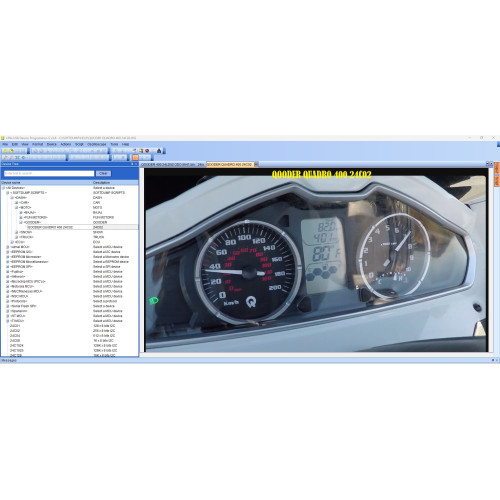The height and width of the screenshot is (500, 500).
Task: Click the Open file toolbar icon
Action: 11,151
